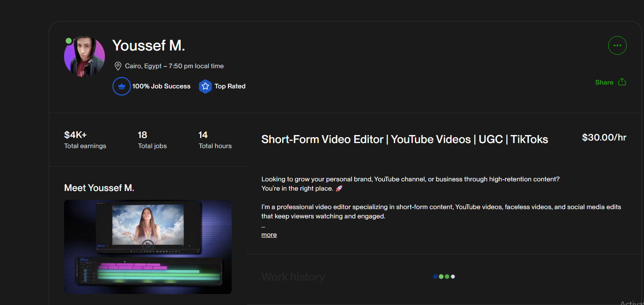Open the three-dot more options menu
Screen dimensions: 644x305
click(617, 45)
